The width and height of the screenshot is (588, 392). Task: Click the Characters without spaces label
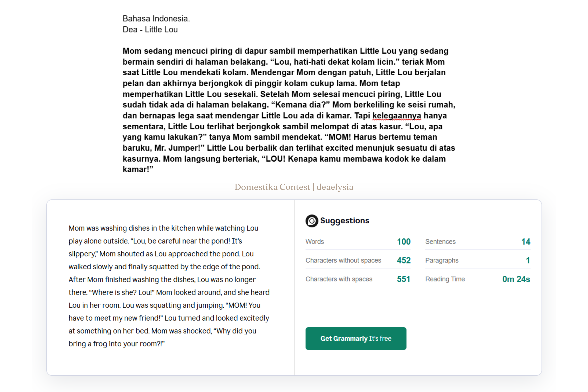[x=343, y=260]
